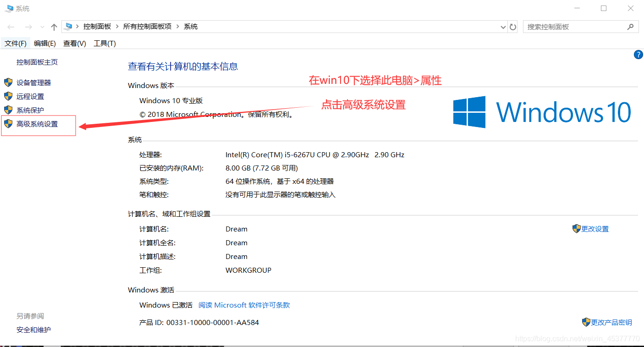Screen dimensions: 644x347
Task: Click shield icon beside 设备管理器
Action: (8, 83)
